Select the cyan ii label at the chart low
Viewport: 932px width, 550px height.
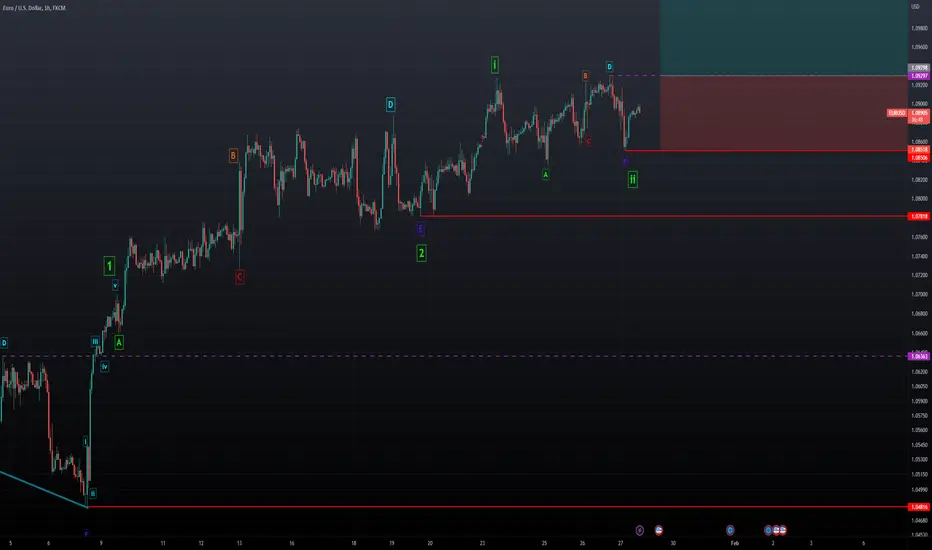(93, 494)
